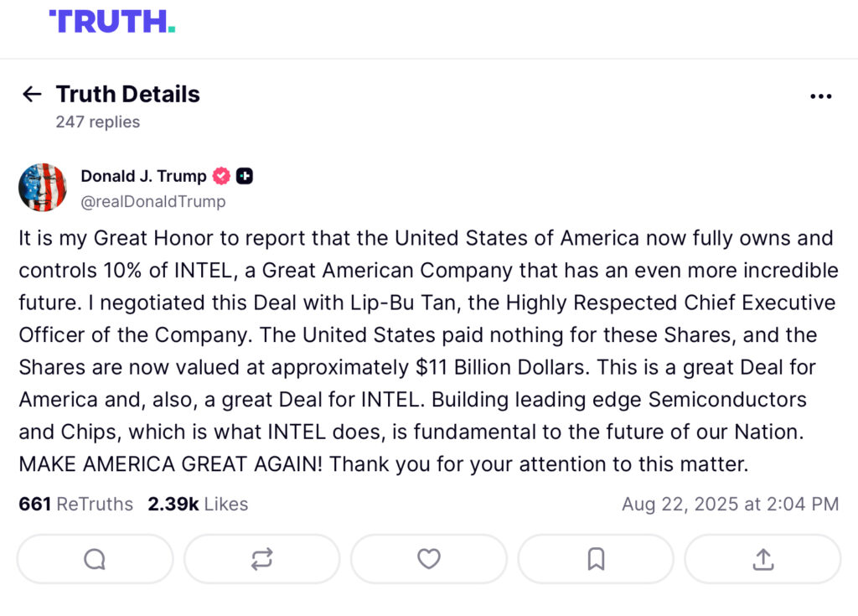
Task: Click the 247 replies count
Action: pos(98,122)
